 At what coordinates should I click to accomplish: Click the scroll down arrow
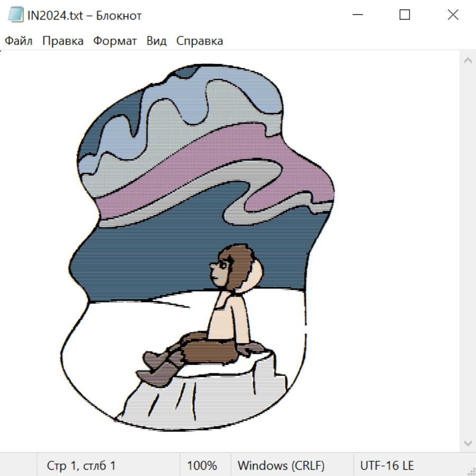click(x=468, y=443)
